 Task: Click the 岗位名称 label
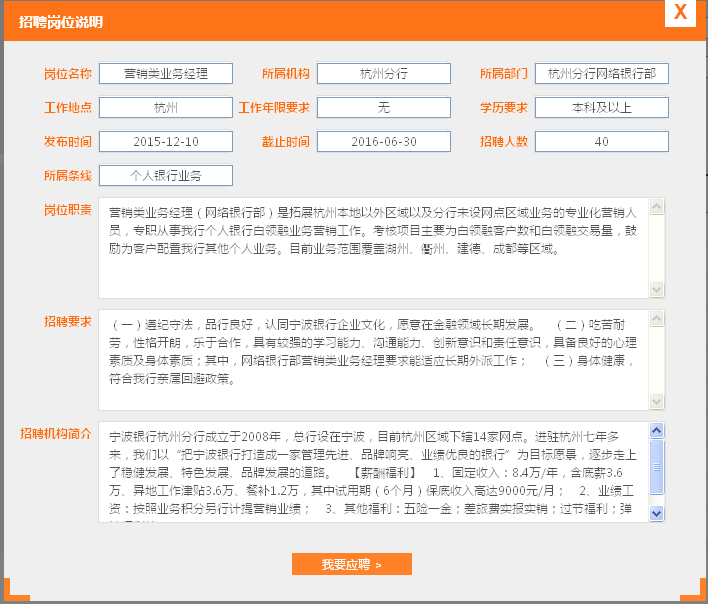[68, 74]
